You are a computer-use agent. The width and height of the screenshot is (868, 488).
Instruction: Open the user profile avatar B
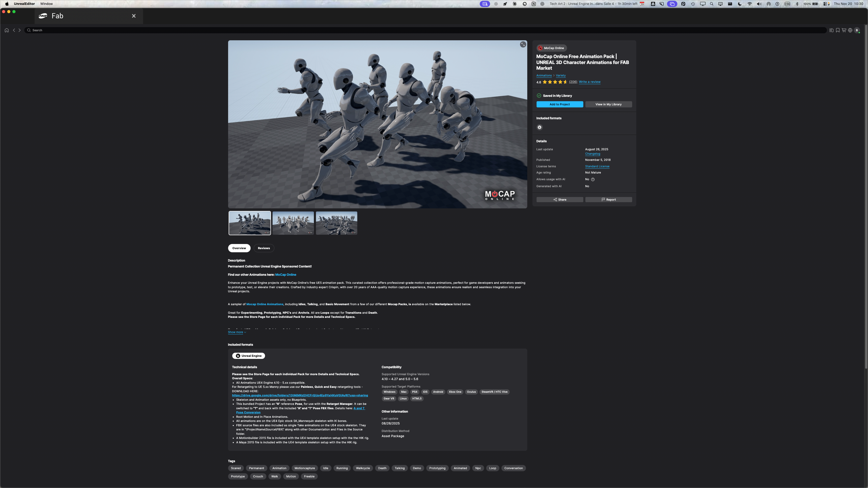click(857, 30)
